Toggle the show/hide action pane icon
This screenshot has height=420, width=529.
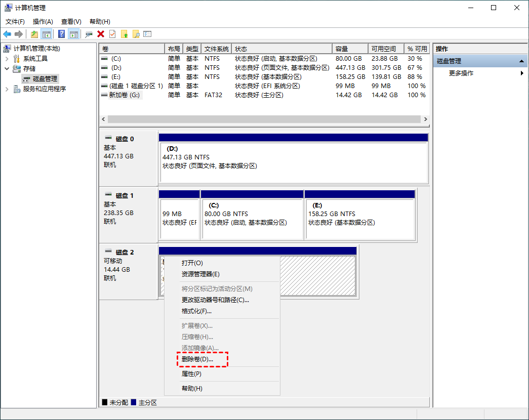(73, 34)
